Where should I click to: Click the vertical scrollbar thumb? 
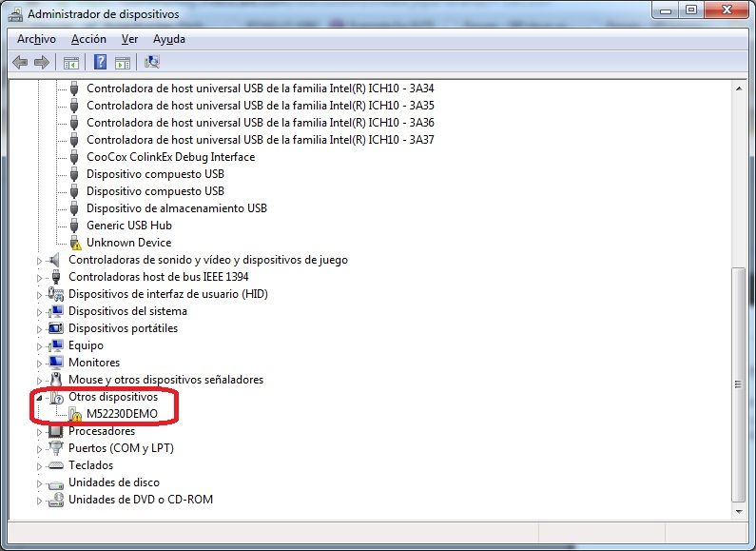pos(739,384)
